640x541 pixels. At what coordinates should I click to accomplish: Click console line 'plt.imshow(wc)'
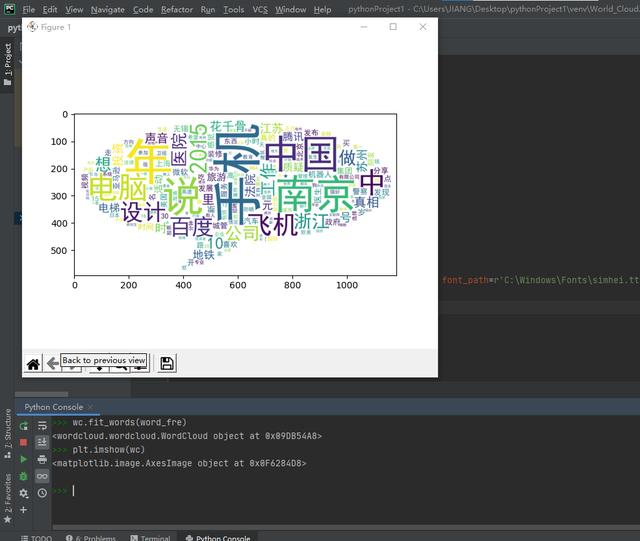(x=109, y=450)
